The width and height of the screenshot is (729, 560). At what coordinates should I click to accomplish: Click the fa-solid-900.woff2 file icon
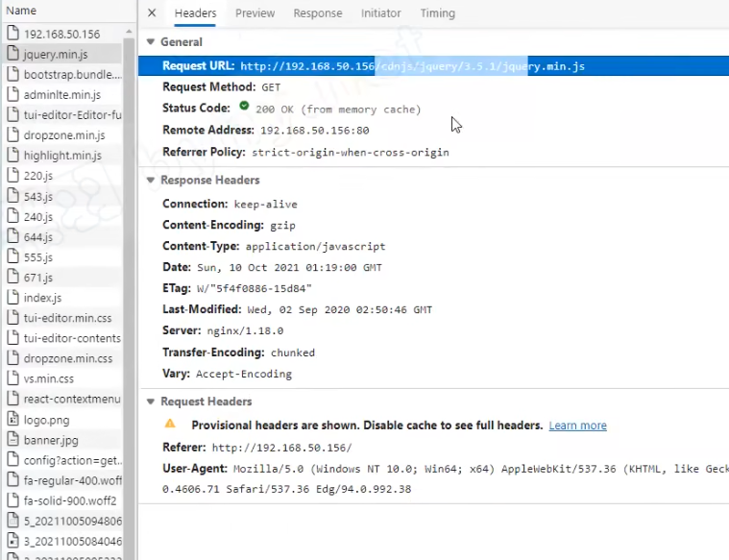(x=13, y=500)
